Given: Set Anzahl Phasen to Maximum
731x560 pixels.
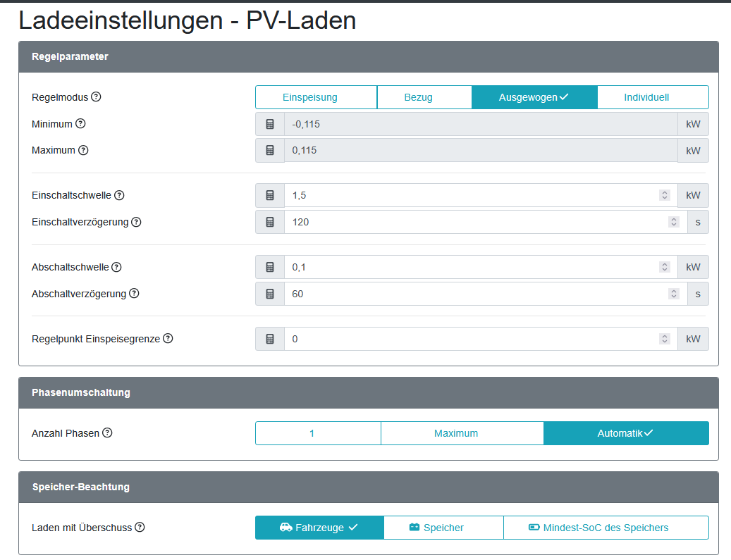Looking at the screenshot, I should [462, 433].
